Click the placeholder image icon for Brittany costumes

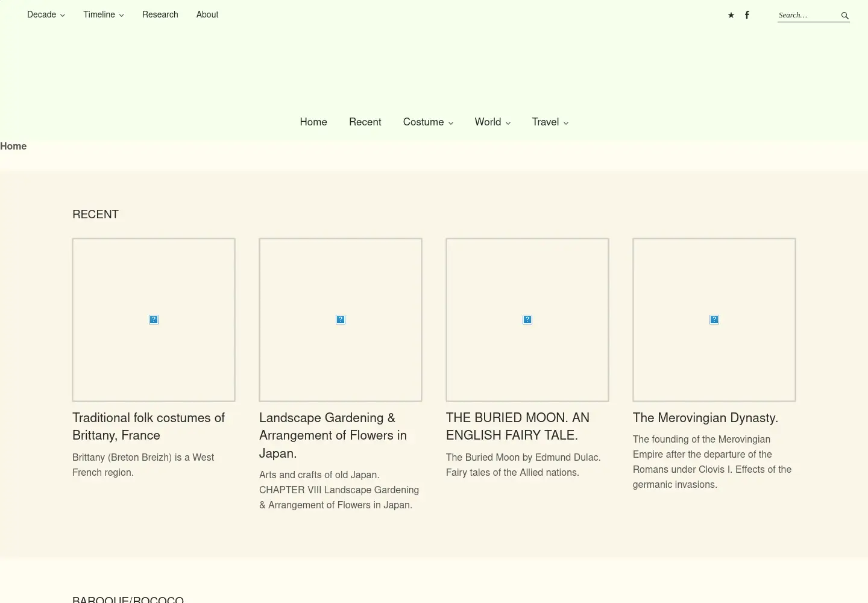154,320
